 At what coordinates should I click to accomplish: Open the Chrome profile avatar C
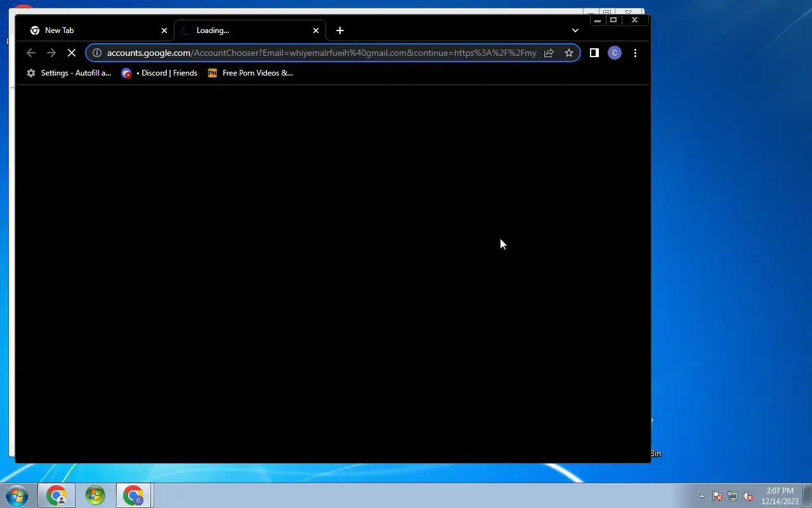tap(615, 53)
